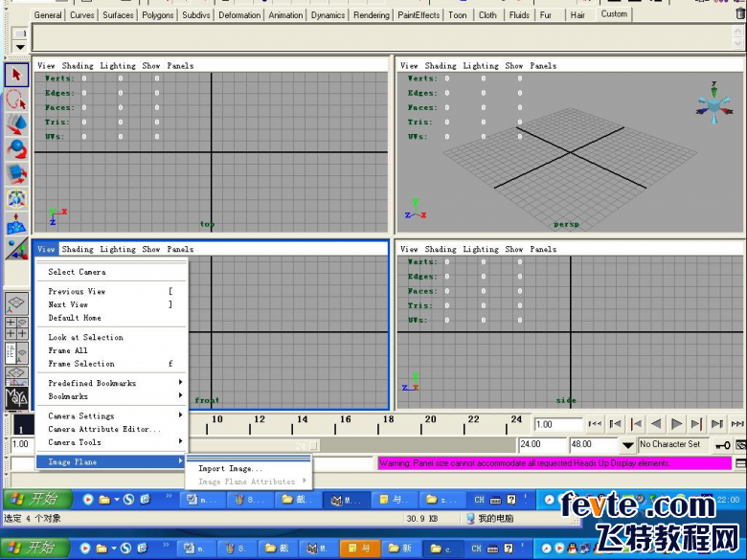
Task: Select the arrow Select tool
Action: click(16, 76)
